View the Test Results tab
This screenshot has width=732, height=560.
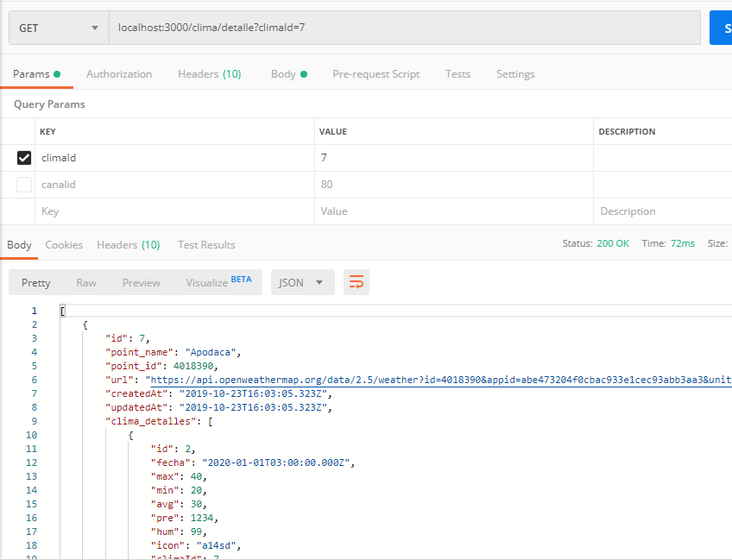[x=206, y=245]
